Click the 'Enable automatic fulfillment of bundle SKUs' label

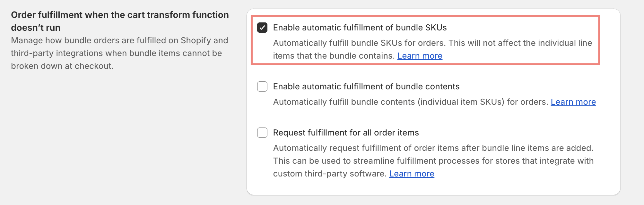[360, 28]
